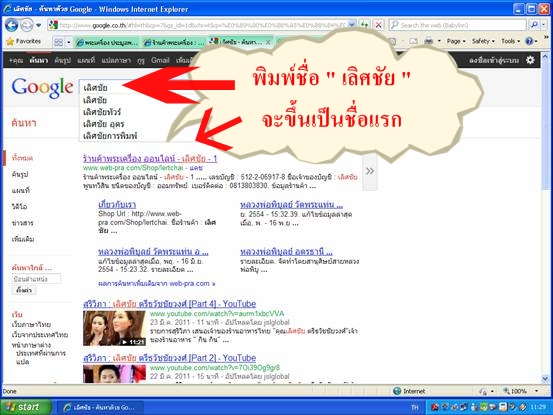Click the ตั้งค่า location button
This screenshot has height=415, width=553.
pos(24,290)
